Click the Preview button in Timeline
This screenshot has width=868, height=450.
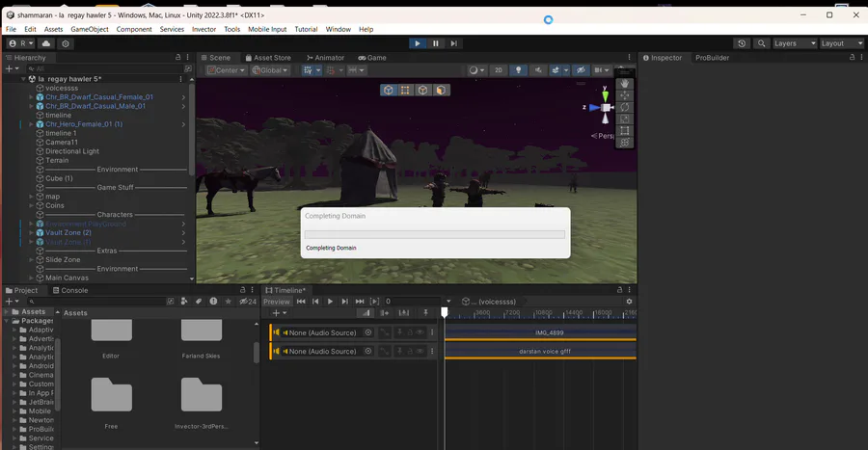pyautogui.click(x=277, y=302)
